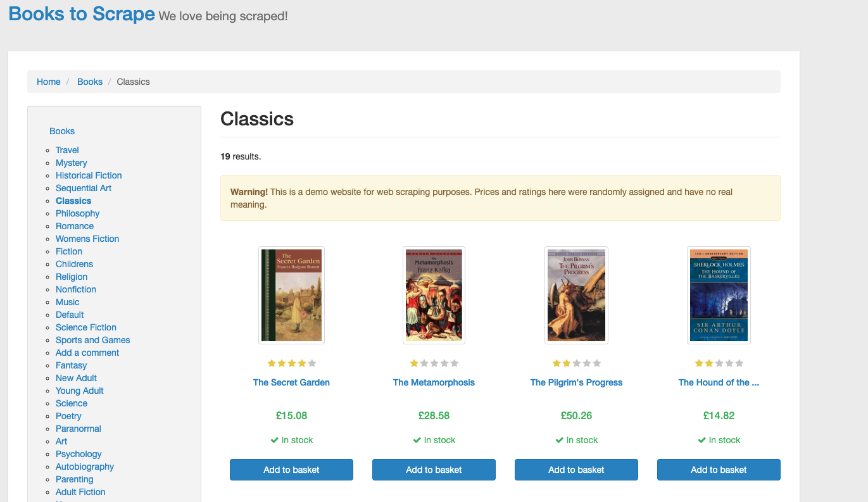The image size is (868, 502).
Task: Click the In stock checkmark under The Pilgrim's Progress
Action: tap(559, 439)
